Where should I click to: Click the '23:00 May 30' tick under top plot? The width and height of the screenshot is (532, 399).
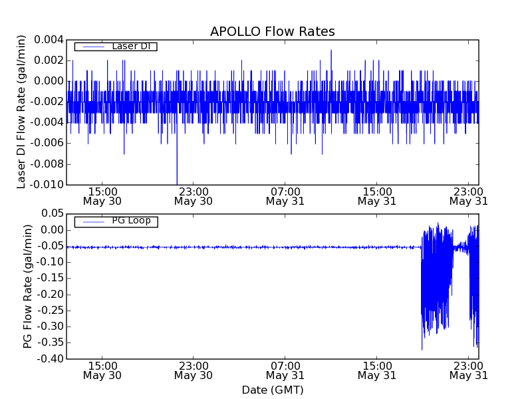[194, 196]
